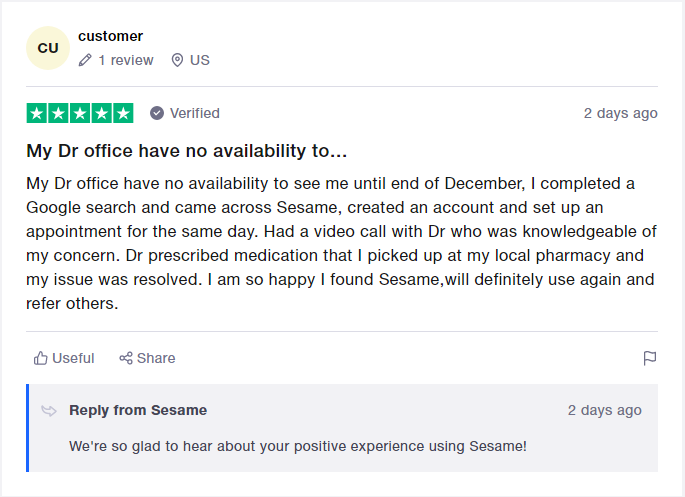Mark the review as Useful

(x=64, y=358)
